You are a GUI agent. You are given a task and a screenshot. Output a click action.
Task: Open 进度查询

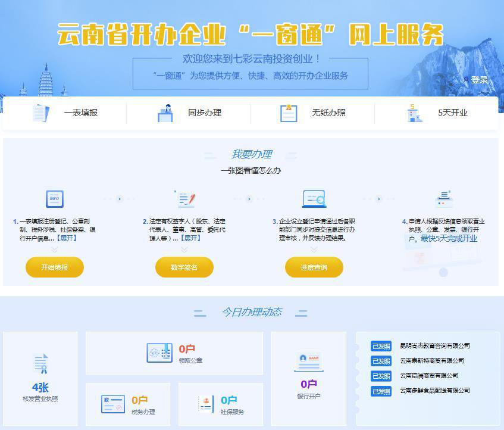314,267
